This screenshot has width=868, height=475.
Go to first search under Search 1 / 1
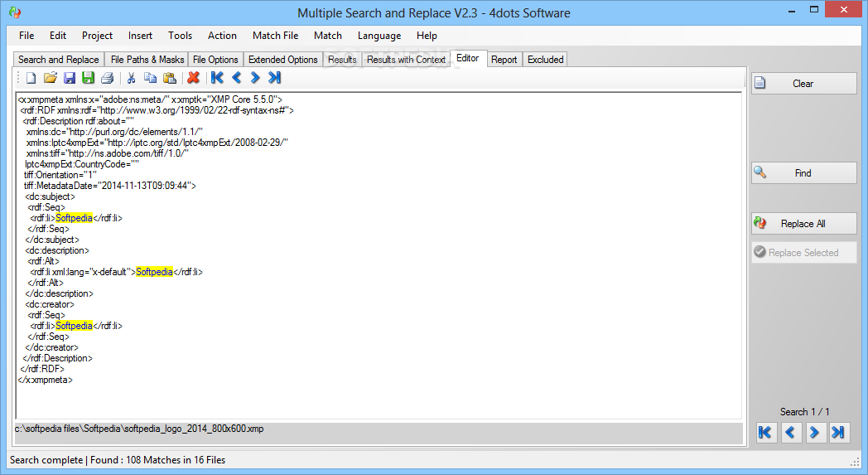[x=766, y=433]
